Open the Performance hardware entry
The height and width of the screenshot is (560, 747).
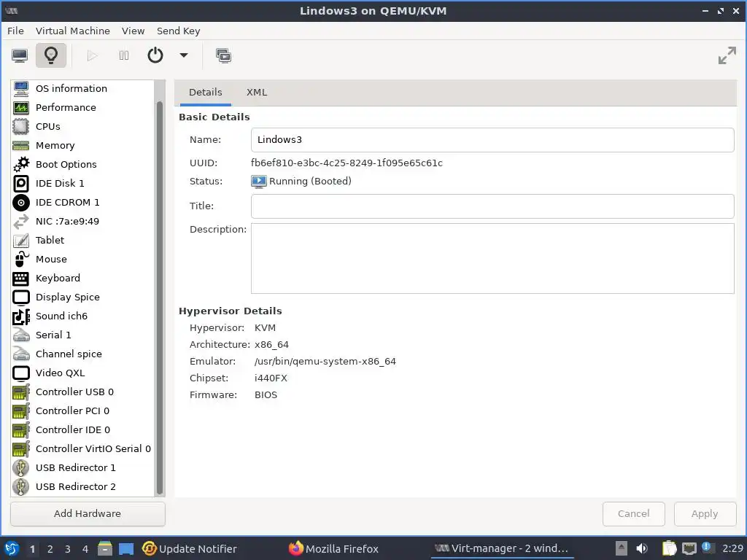point(82,108)
